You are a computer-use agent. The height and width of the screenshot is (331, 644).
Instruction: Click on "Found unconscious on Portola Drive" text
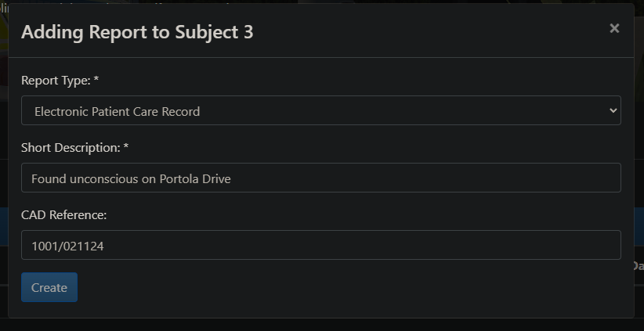click(x=131, y=178)
